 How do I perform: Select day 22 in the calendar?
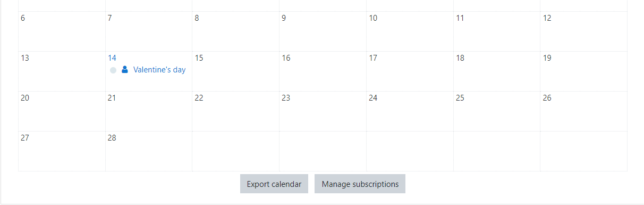pyautogui.click(x=235, y=111)
